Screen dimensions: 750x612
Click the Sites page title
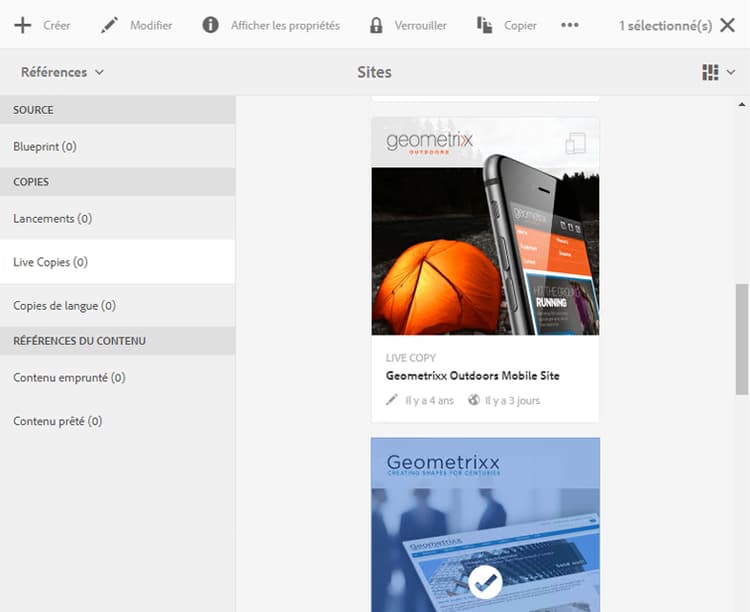374,72
